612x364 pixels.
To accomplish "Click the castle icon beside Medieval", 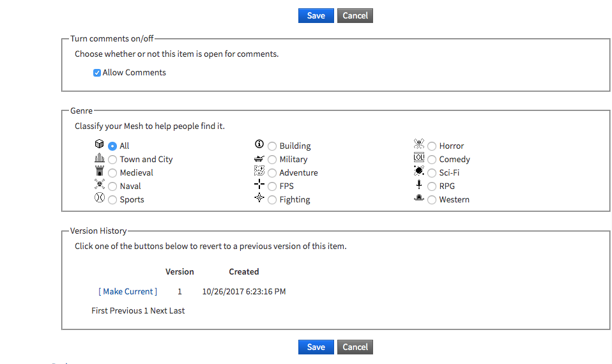I will coord(100,171).
